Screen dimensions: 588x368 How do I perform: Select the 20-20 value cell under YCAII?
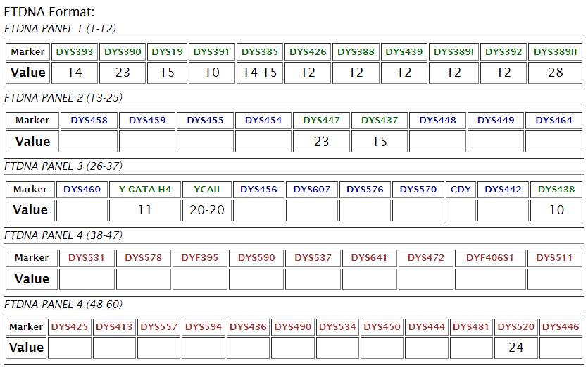point(207,210)
